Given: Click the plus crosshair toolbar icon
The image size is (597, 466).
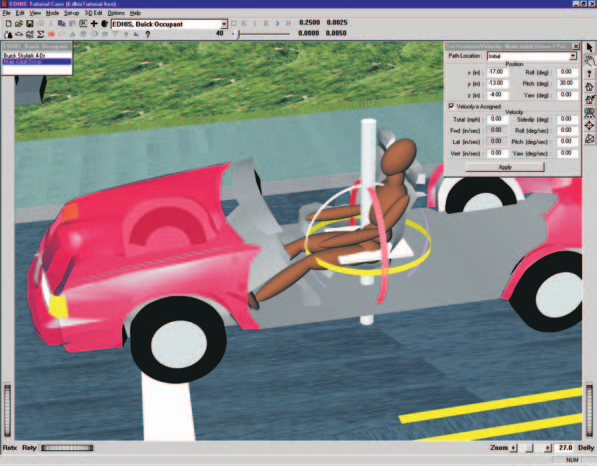Looking at the screenshot, I should [94, 24].
